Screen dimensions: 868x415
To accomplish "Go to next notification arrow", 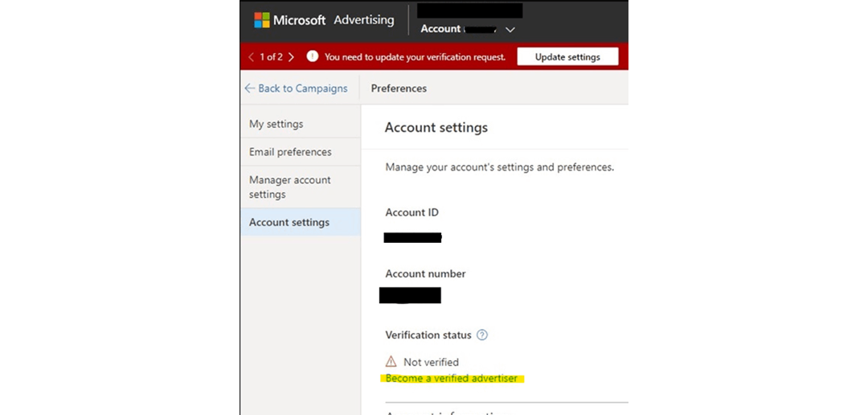I will (x=291, y=57).
